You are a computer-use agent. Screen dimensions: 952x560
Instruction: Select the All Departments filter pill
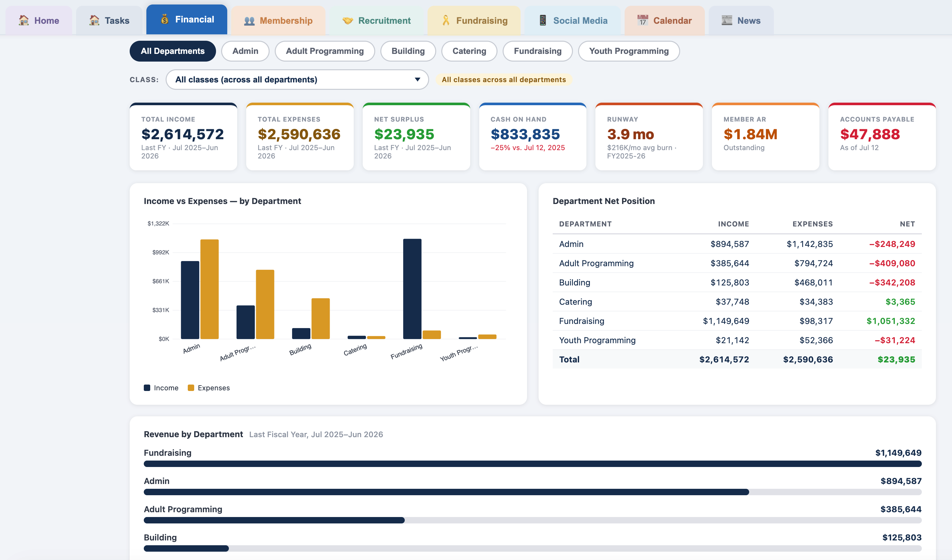tap(173, 51)
